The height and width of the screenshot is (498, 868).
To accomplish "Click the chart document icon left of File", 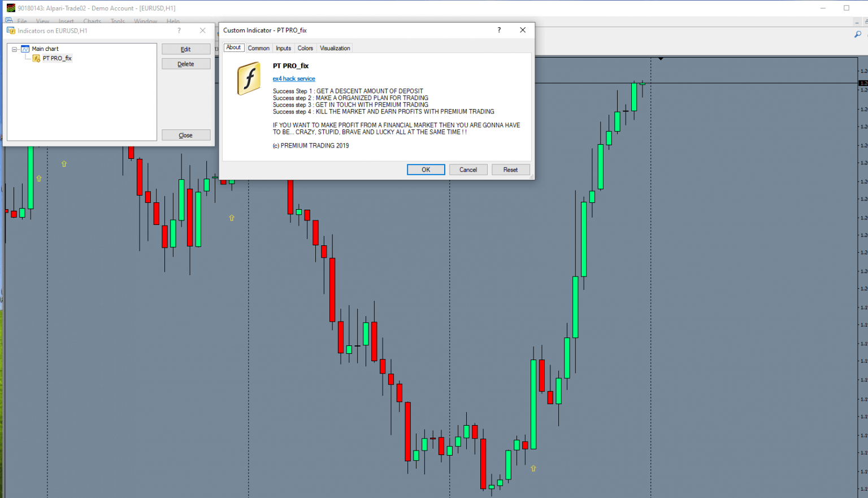I will tap(8, 21).
